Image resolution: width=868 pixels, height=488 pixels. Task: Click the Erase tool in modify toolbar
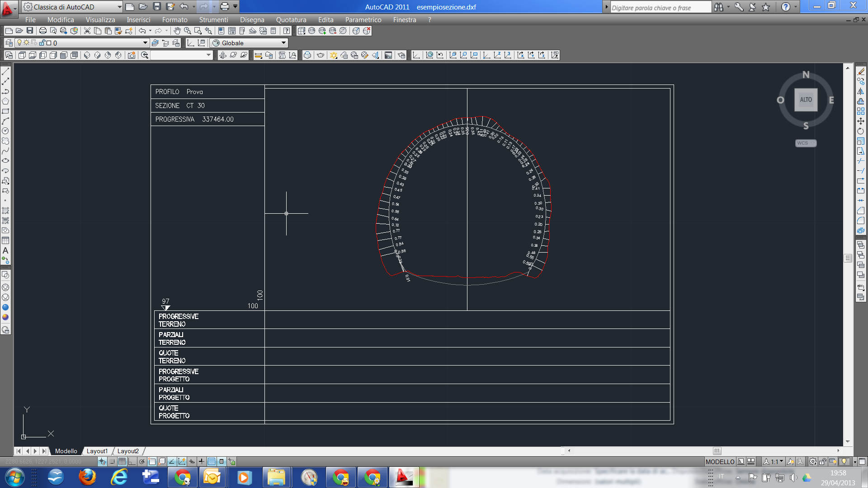(x=861, y=71)
